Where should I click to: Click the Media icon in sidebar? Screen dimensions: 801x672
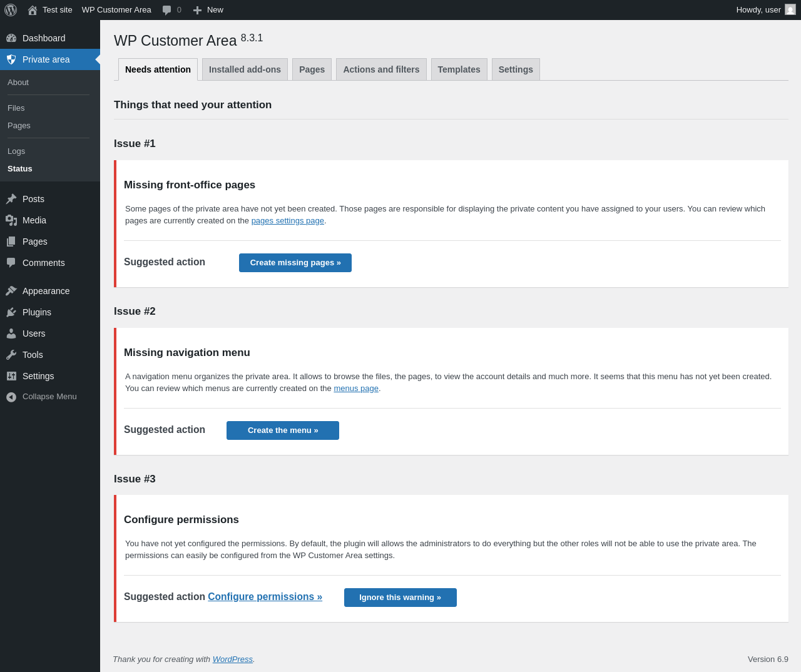[x=11, y=220]
